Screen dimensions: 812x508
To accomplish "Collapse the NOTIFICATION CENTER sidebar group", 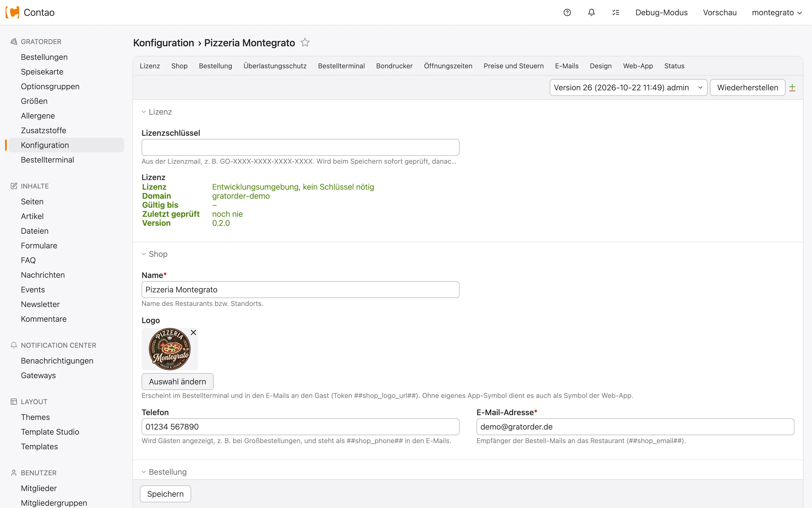I will pos(58,345).
